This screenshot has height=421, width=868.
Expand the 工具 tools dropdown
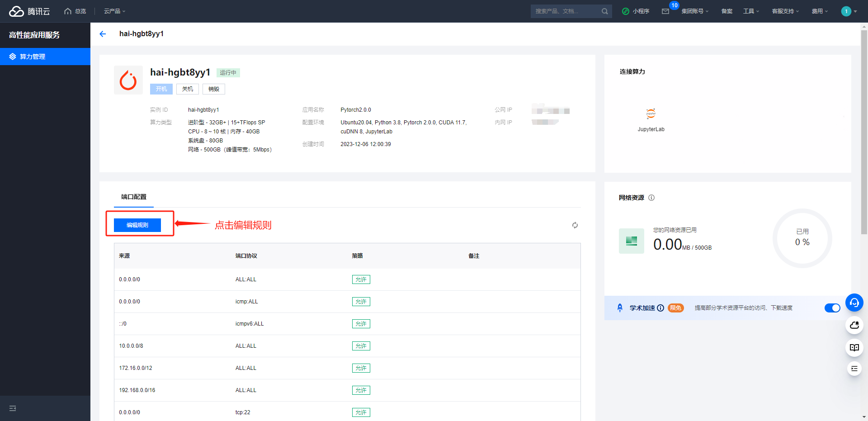point(751,11)
